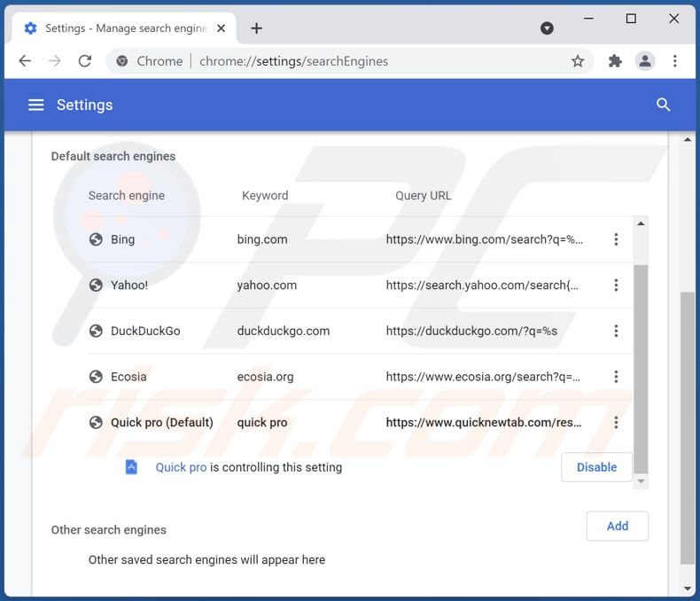This screenshot has width=700, height=601.
Task: Click the Yahoo! search engine name
Action: (x=129, y=285)
